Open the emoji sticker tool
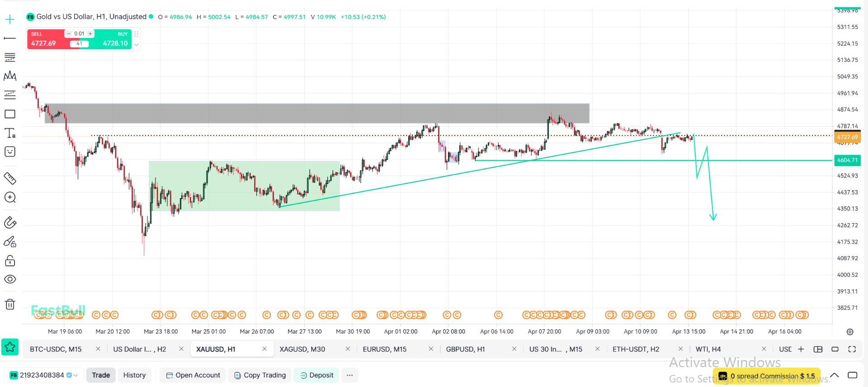This screenshot has width=868, height=387. (9, 152)
